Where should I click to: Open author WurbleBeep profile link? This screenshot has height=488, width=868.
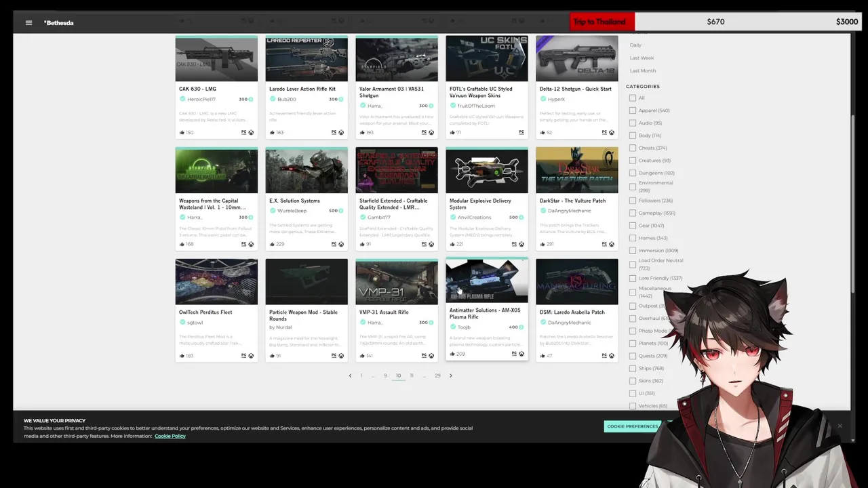pyautogui.click(x=292, y=211)
